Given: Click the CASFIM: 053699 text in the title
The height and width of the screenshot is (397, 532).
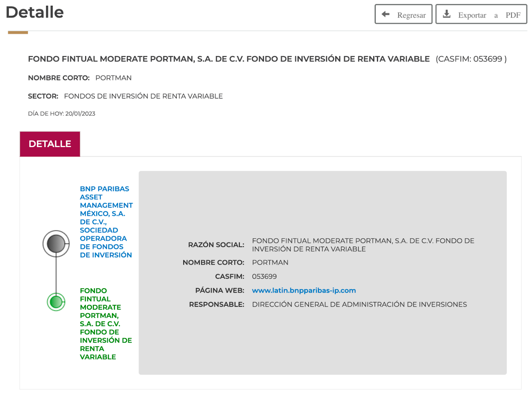Looking at the screenshot, I should (x=471, y=59).
